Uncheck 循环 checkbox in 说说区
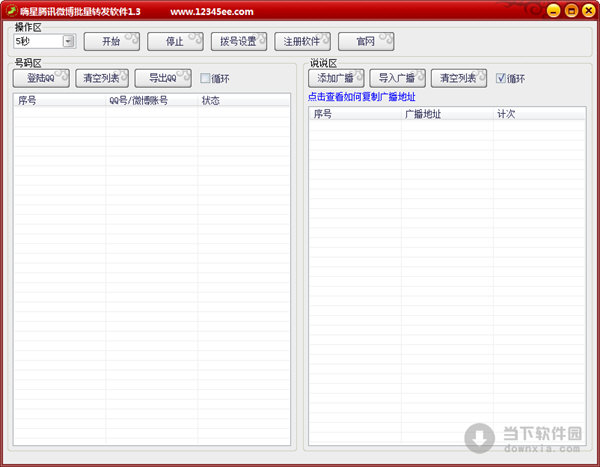Screen dimensions: 600x467 (501, 78)
